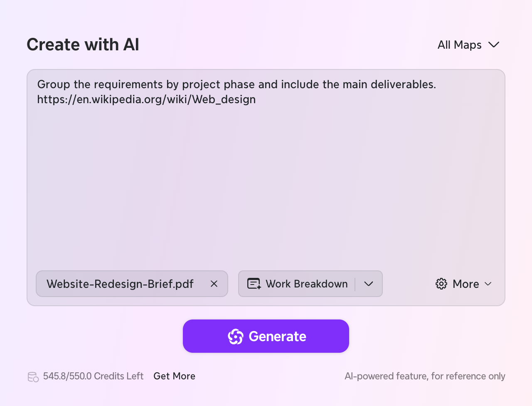Remove the Website-Redesign-Brief.pdf attachment
This screenshot has width=532, height=406.
(214, 284)
